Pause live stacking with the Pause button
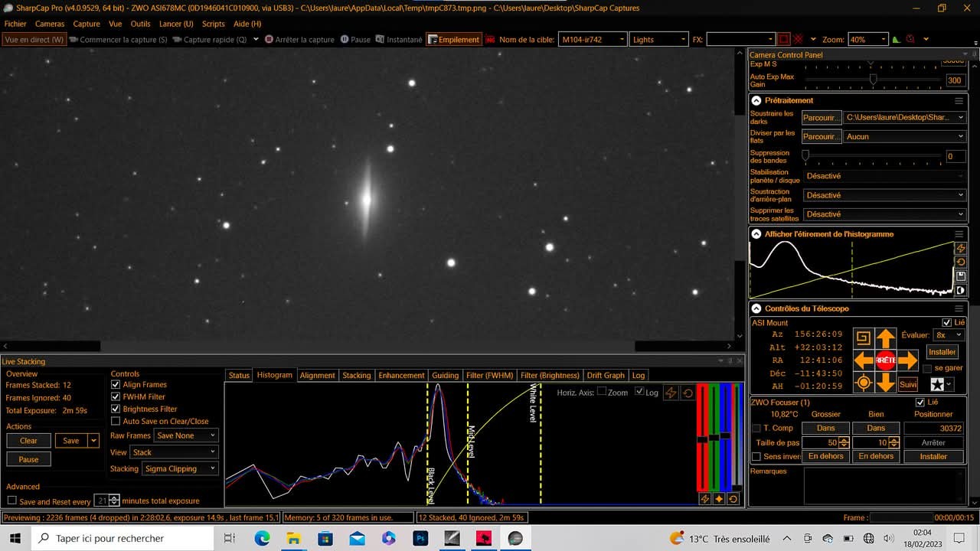 [28, 459]
